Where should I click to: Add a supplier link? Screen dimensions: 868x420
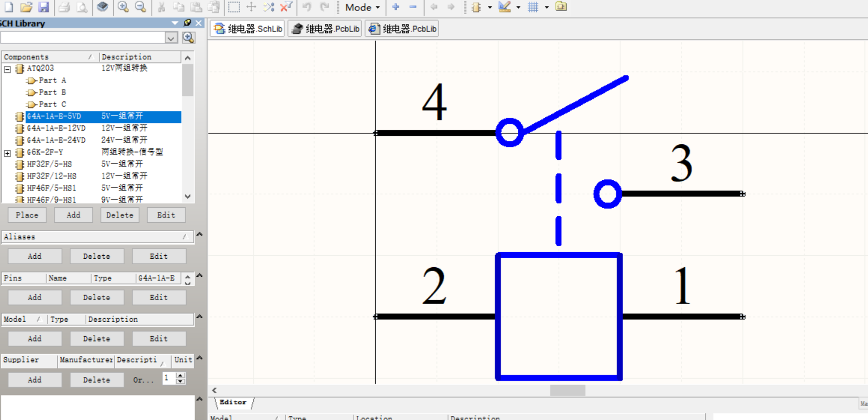pyautogui.click(x=34, y=380)
